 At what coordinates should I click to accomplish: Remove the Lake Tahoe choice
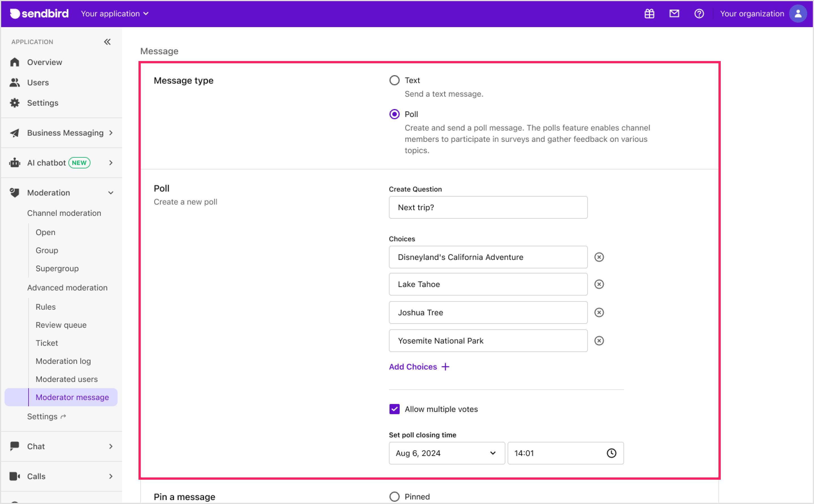[599, 284]
